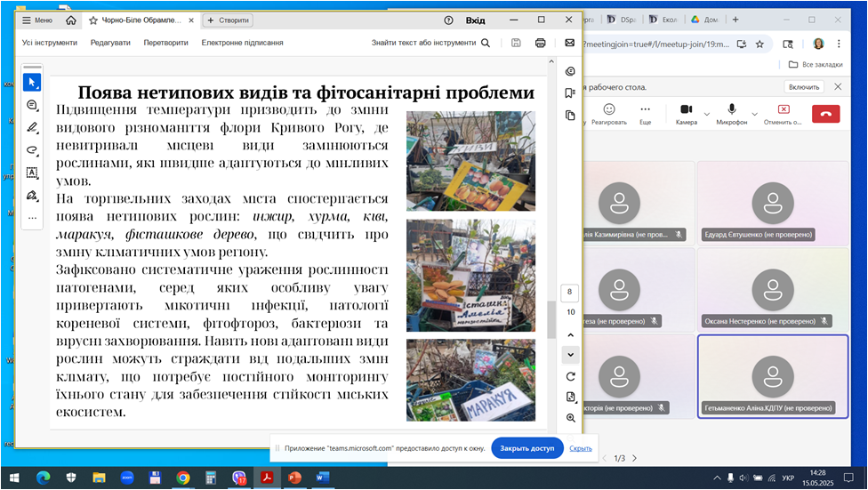Select the arrow selection tool in Acrobat
Image resolution: width=868 pixels, height=490 pixels.
[32, 83]
